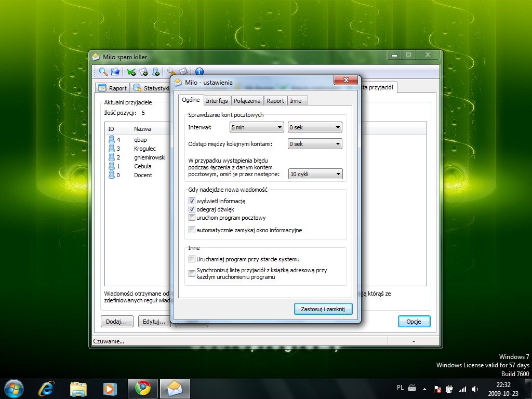Image resolution: width=532 pixels, height=399 pixels.
Task: Launch Internet Explorer from the taskbar
Action: (46, 389)
